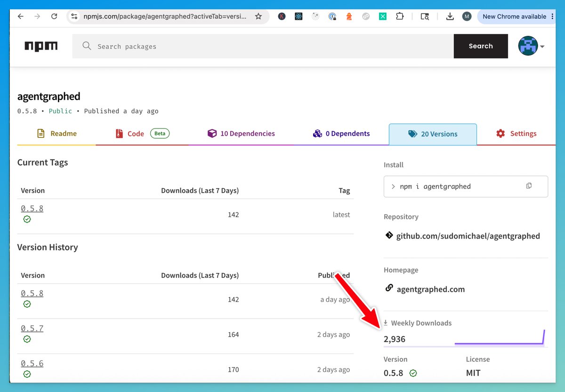Screen dimensions: 565x392
Task: Click provenance checkmark under Current Tags 0.5.8
Action: (27, 219)
